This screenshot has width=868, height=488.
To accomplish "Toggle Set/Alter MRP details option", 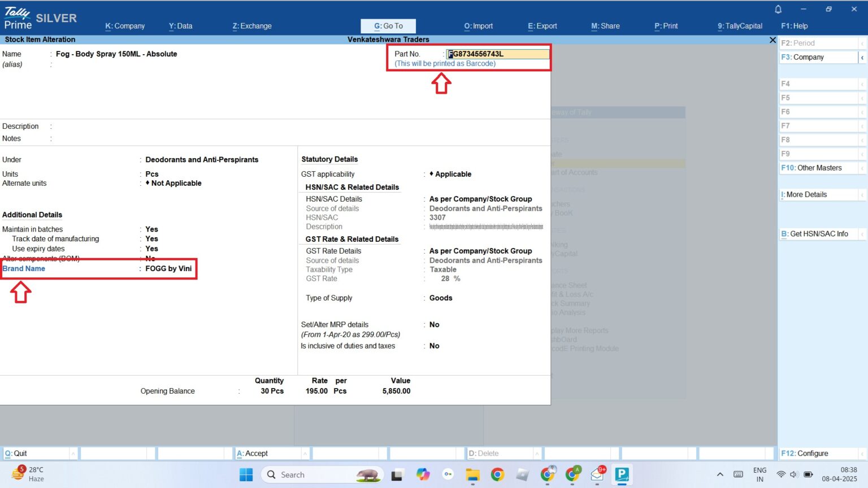I will pos(434,324).
